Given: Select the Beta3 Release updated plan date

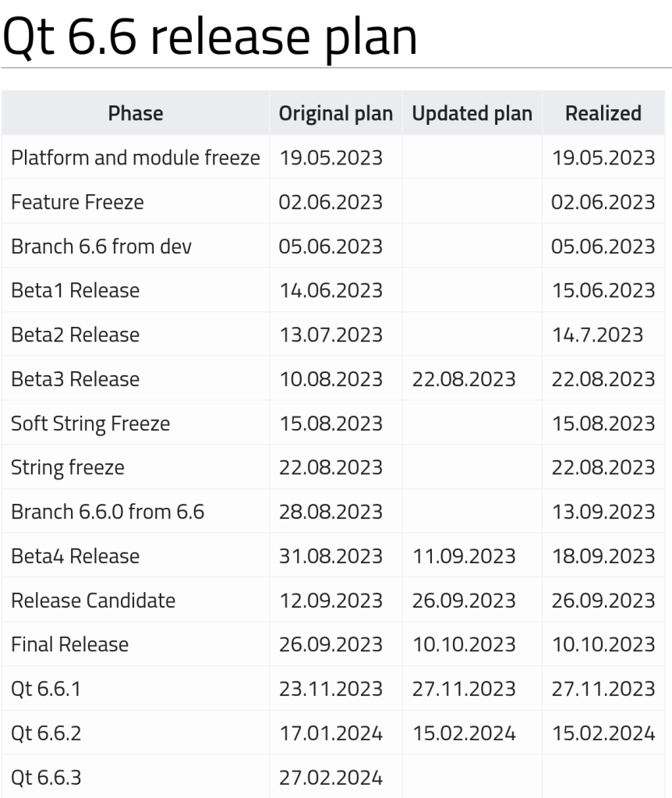Looking at the screenshot, I should click(x=464, y=380).
